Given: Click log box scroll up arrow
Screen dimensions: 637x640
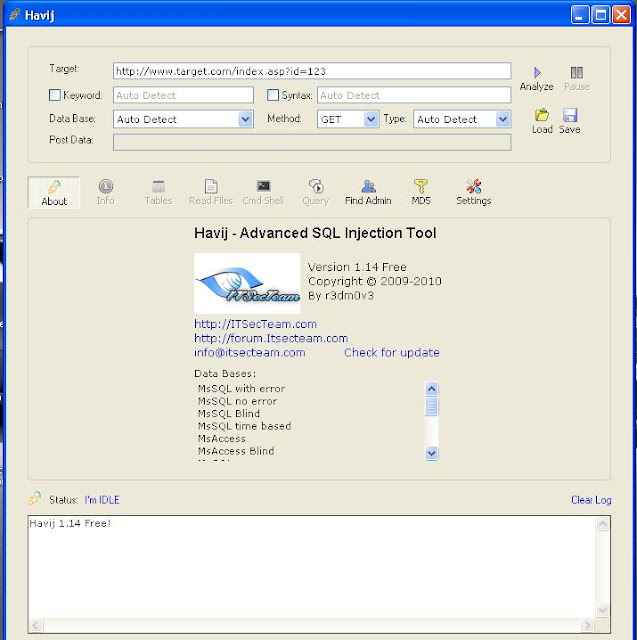Looking at the screenshot, I should tap(603, 524).
